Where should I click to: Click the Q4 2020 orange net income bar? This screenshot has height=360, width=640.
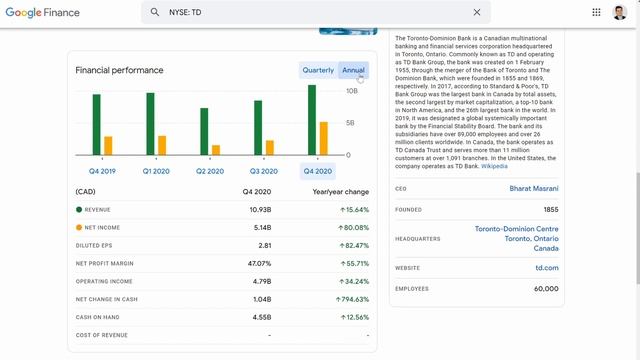(324, 138)
